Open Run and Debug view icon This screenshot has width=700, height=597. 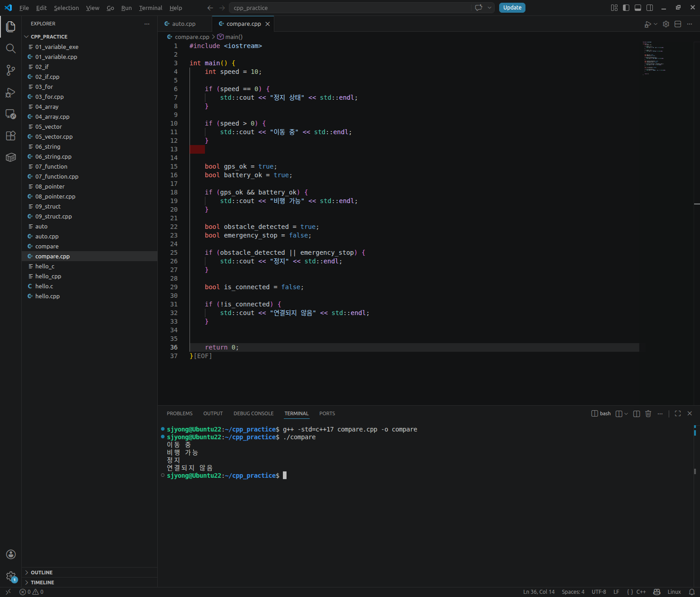tap(10, 92)
